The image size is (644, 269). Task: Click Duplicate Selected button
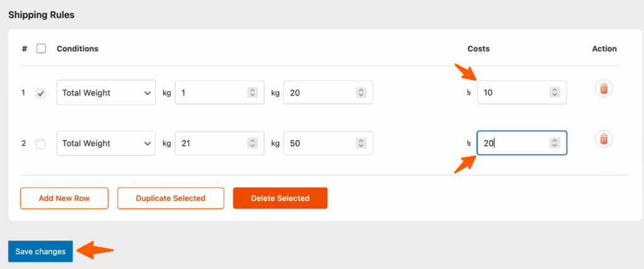tap(170, 198)
